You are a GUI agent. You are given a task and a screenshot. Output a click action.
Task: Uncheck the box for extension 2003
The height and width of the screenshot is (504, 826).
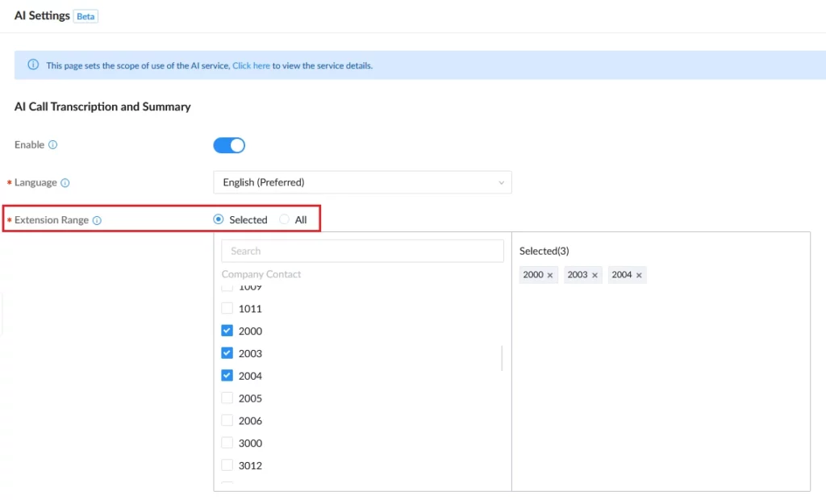pyautogui.click(x=227, y=353)
